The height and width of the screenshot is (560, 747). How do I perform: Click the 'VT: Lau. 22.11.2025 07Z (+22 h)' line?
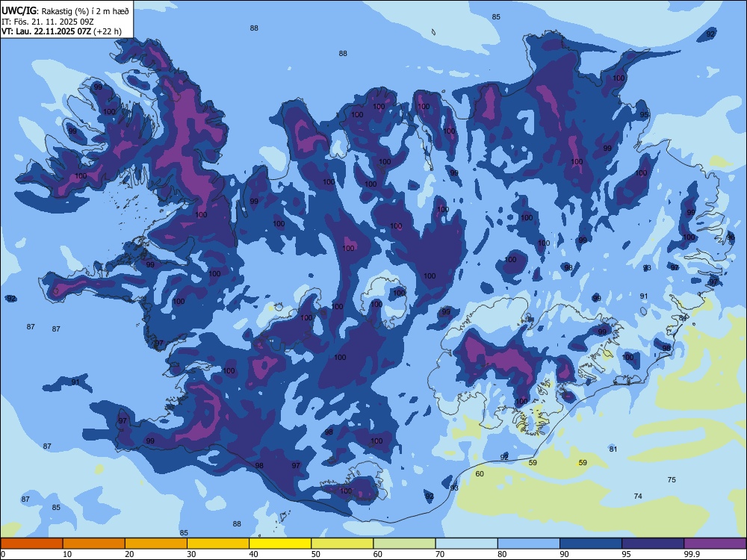pos(61,31)
